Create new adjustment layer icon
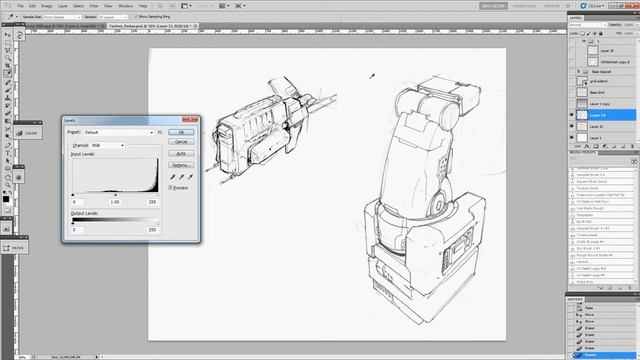The image size is (640, 360). point(605,146)
